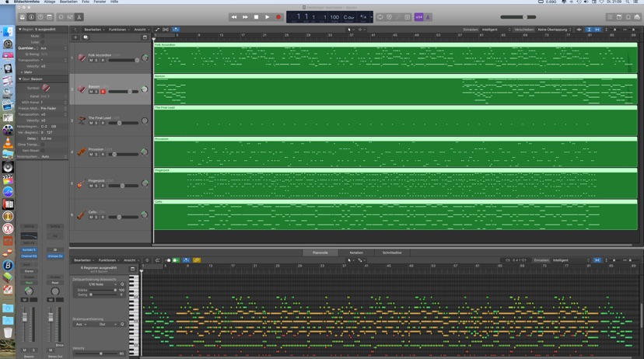Click the Percussion track instrument icon

coord(82,152)
